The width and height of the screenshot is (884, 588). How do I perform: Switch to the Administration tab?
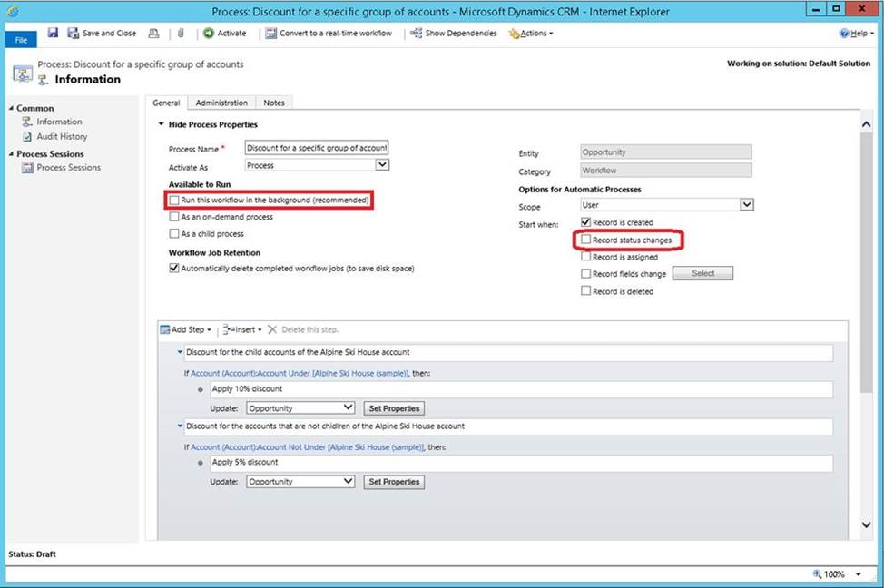coord(221,103)
